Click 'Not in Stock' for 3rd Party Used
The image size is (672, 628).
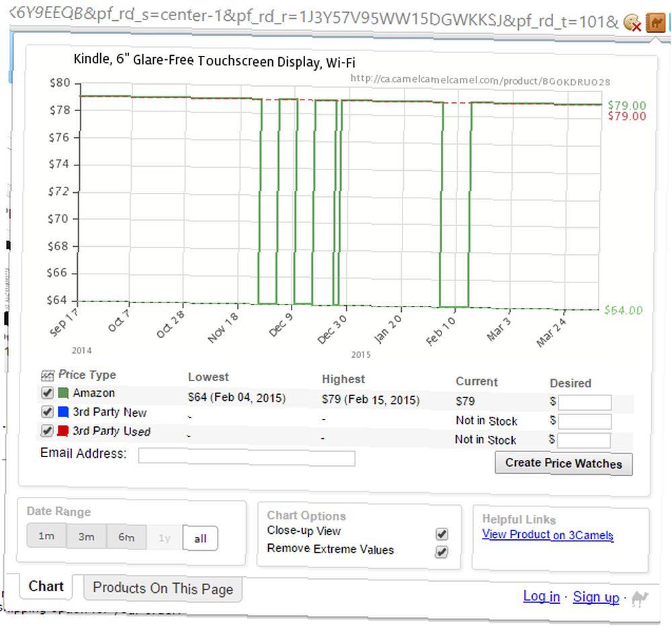tap(486, 440)
